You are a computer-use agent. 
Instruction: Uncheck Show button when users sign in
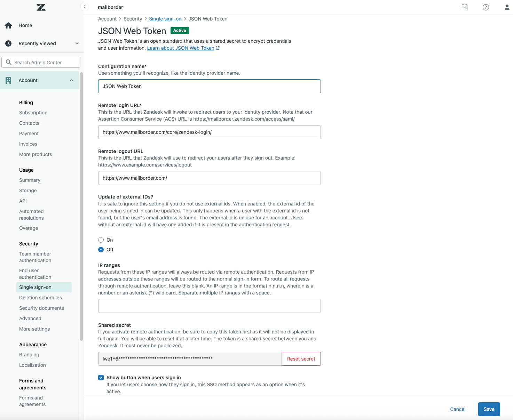(101, 377)
